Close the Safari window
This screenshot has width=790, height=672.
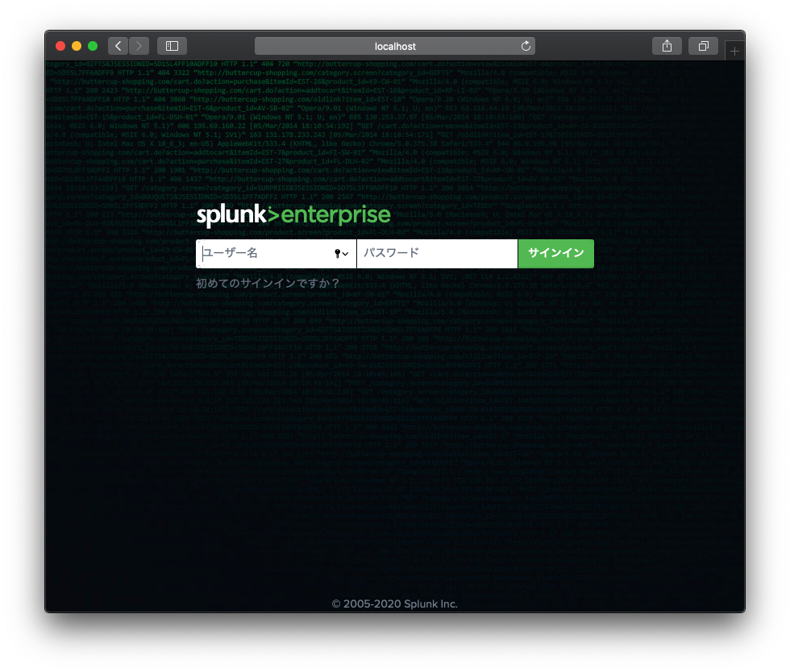pos(60,47)
